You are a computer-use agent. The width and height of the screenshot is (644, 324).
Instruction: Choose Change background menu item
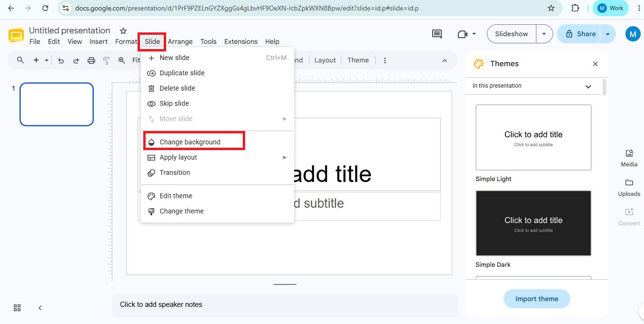pyautogui.click(x=218, y=142)
